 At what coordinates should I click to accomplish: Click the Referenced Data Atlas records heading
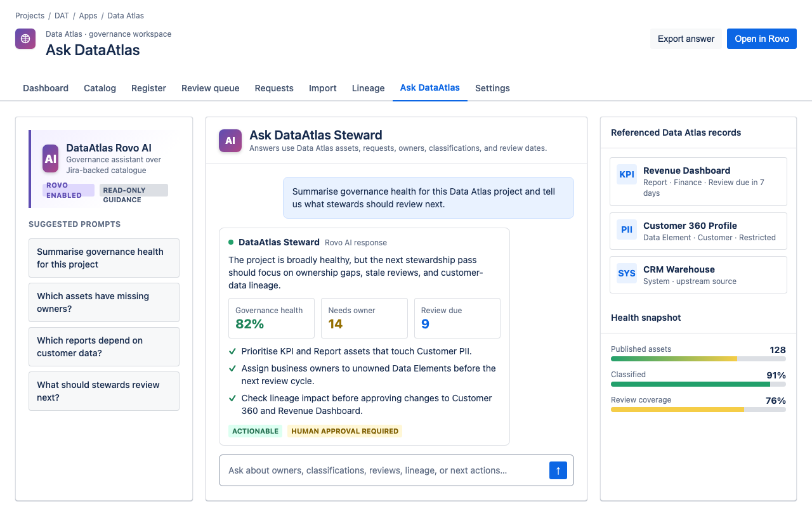pos(676,132)
